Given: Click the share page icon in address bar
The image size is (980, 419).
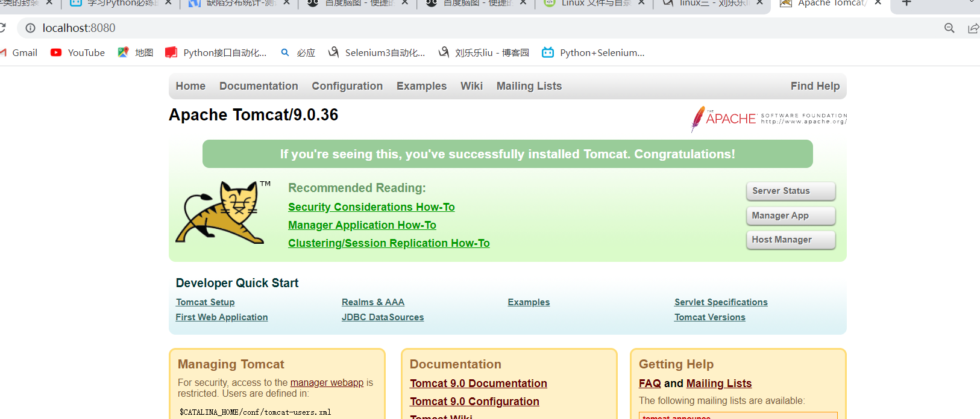Looking at the screenshot, I should tap(973, 28).
